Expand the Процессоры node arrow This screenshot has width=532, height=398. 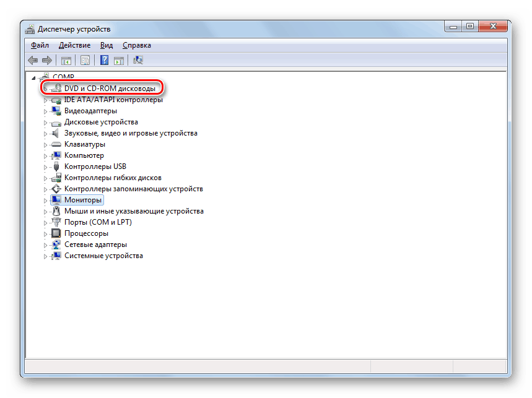(x=45, y=234)
